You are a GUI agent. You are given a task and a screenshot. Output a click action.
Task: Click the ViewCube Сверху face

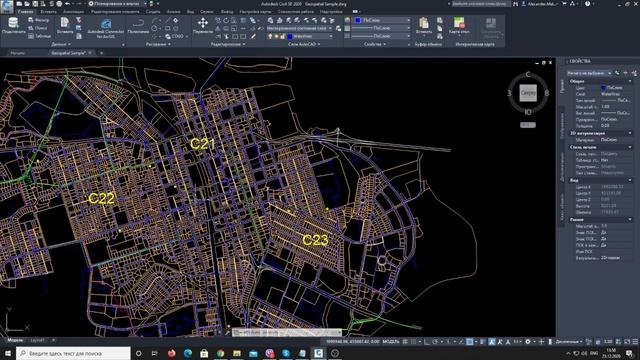(x=528, y=93)
